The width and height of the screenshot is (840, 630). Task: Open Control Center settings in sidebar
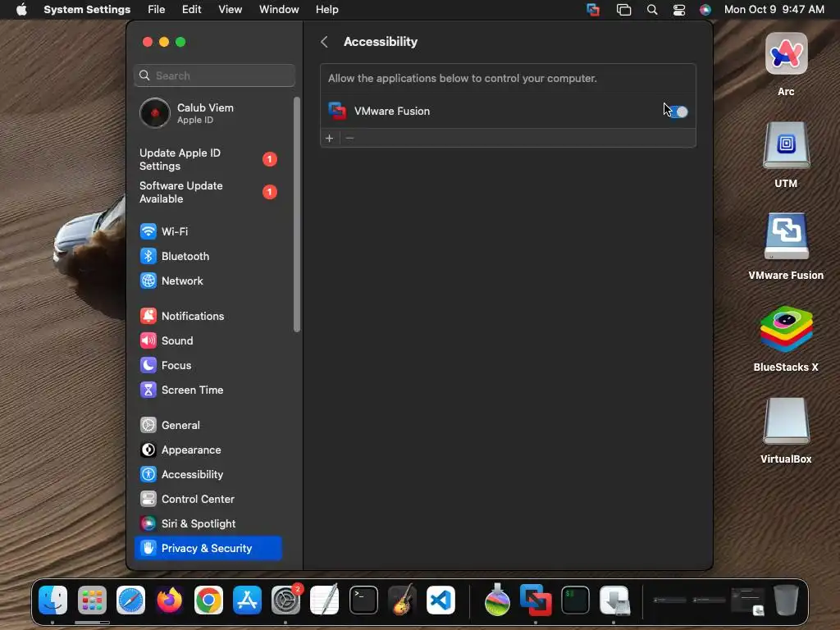(x=208, y=500)
